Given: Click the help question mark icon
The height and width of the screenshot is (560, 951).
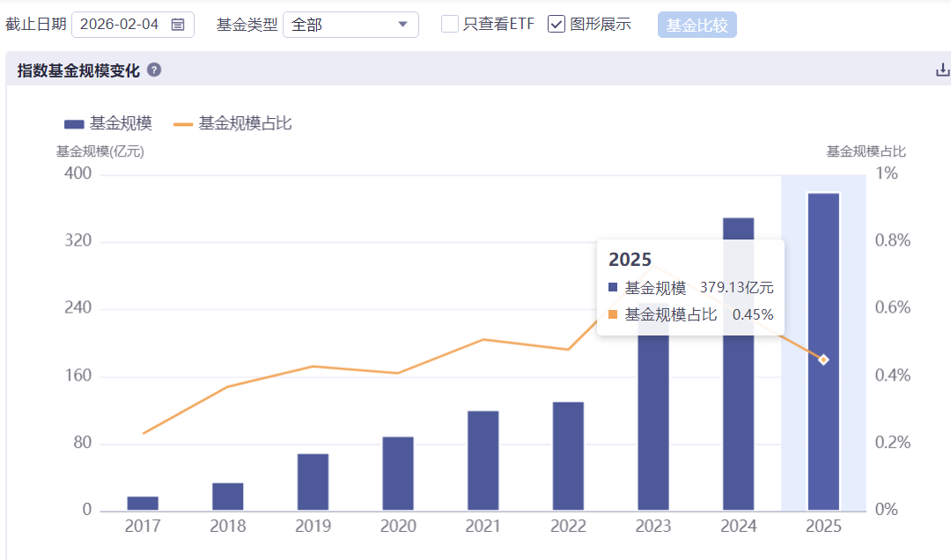Looking at the screenshot, I should pyautogui.click(x=154, y=70).
